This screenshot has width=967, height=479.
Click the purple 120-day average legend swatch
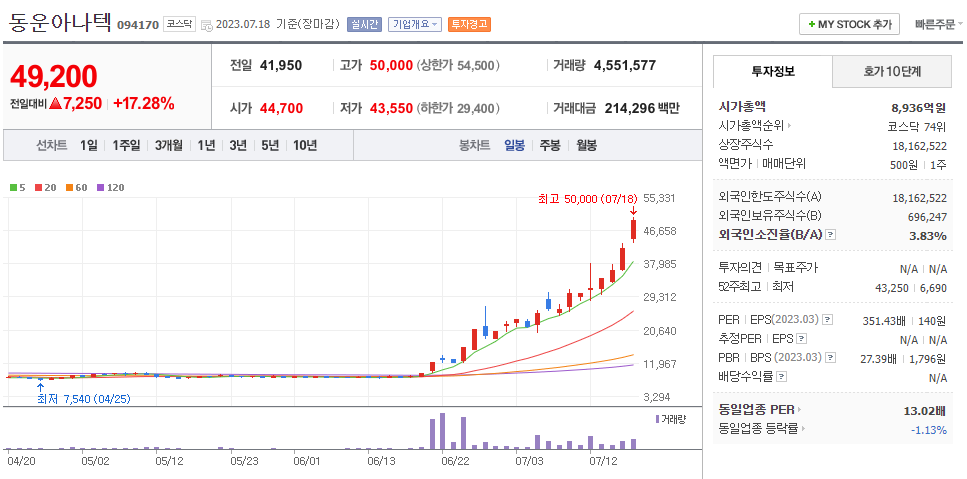click(x=101, y=187)
